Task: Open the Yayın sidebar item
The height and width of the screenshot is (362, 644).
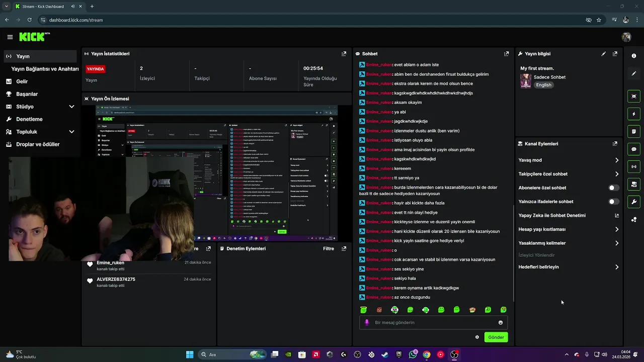Action: point(40,56)
